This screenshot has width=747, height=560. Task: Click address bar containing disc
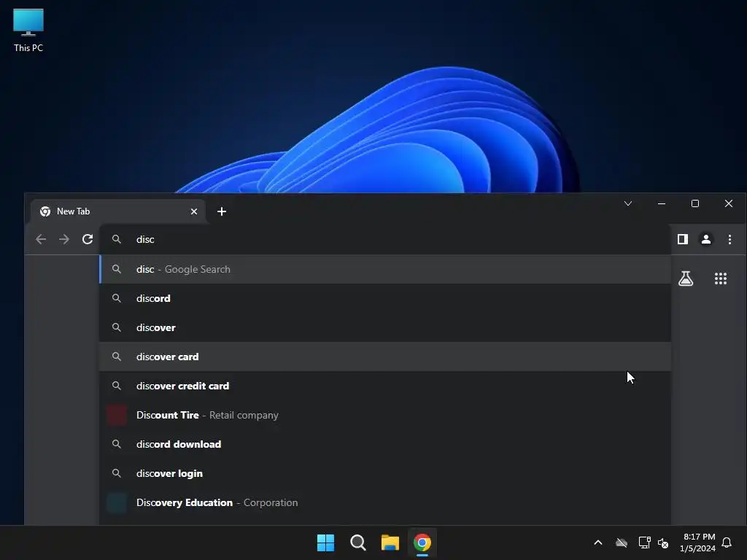coord(384,239)
